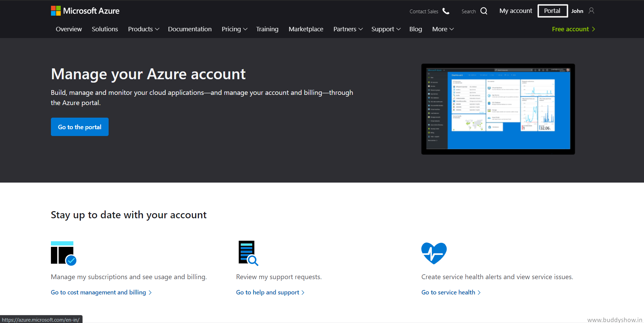Click the service health heart icon

point(434,253)
